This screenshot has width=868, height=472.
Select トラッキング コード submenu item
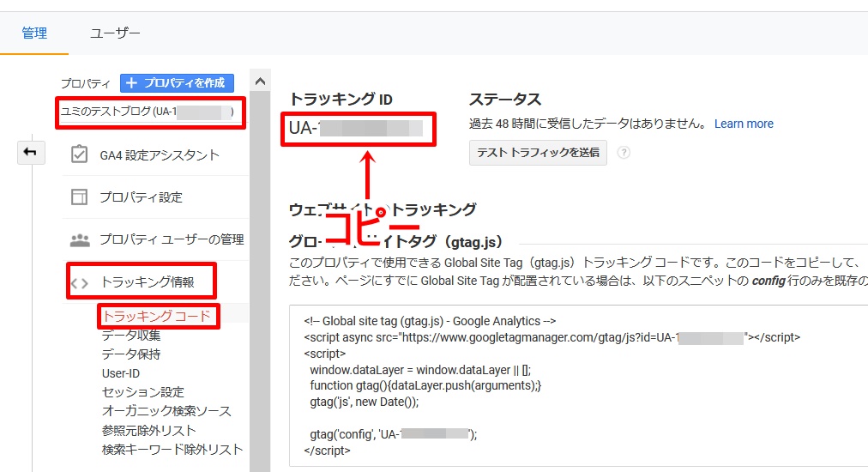157,317
